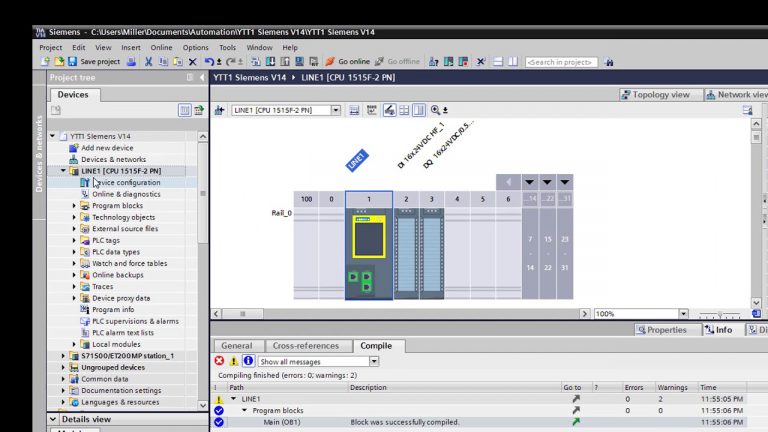This screenshot has width=768, height=432.
Task: Select the Devices tab
Action: 73,95
